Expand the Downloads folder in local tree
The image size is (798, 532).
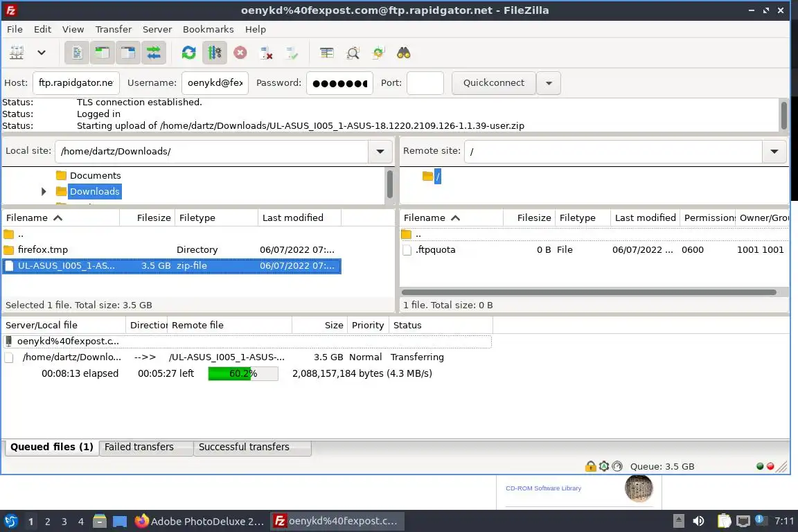[44, 191]
